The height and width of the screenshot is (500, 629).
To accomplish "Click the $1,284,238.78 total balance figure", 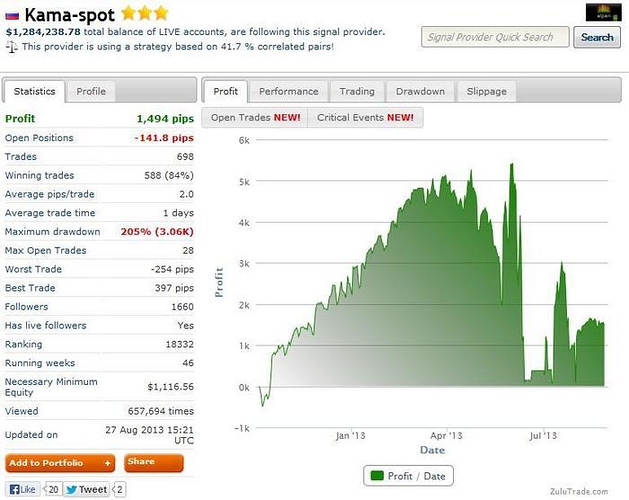I will pos(43,32).
